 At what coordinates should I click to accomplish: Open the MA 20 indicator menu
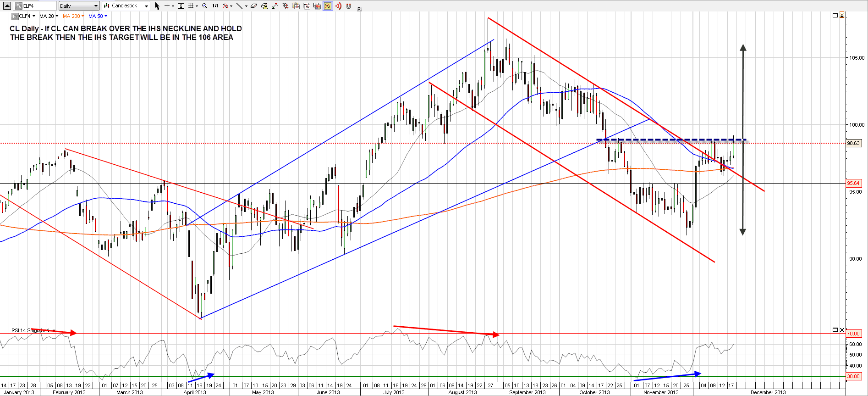49,16
